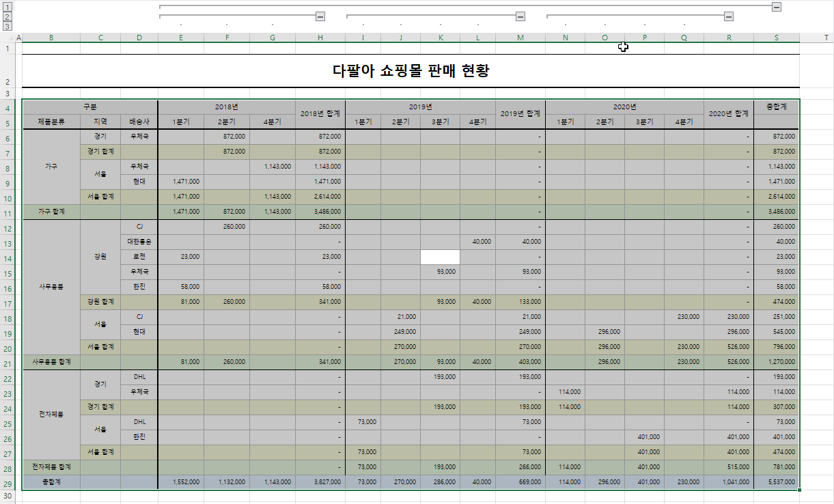Screen dimensions: 834x504
Task: Select column S header
Action: (776, 38)
